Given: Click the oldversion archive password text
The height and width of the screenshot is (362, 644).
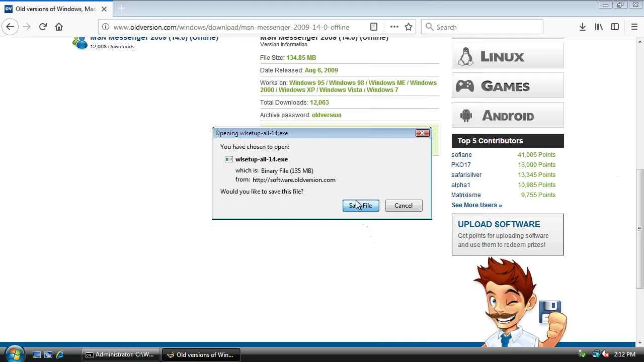Looking at the screenshot, I should 327,115.
